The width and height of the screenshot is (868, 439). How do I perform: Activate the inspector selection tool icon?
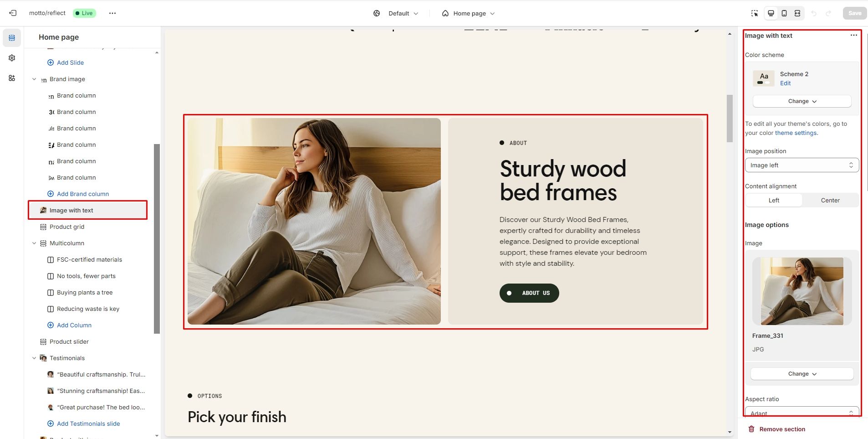755,13
